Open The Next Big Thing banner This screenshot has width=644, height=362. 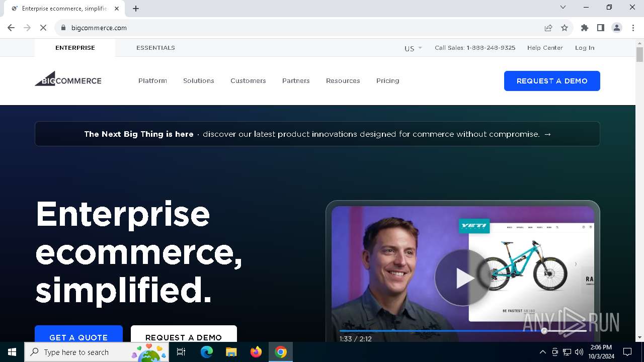[317, 134]
